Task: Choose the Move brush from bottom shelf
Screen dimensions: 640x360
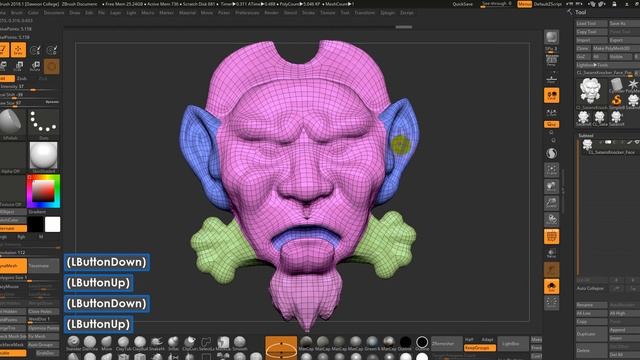Action: [x=107, y=342]
